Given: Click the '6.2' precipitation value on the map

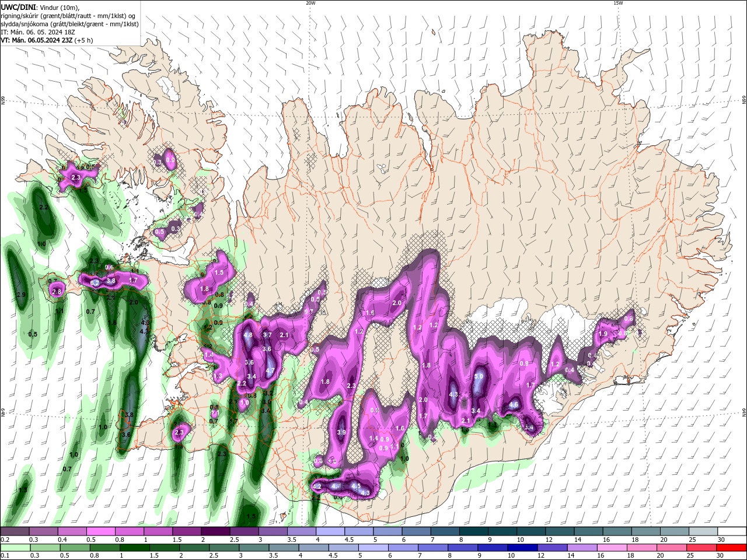Looking at the screenshot, I should (x=95, y=282).
